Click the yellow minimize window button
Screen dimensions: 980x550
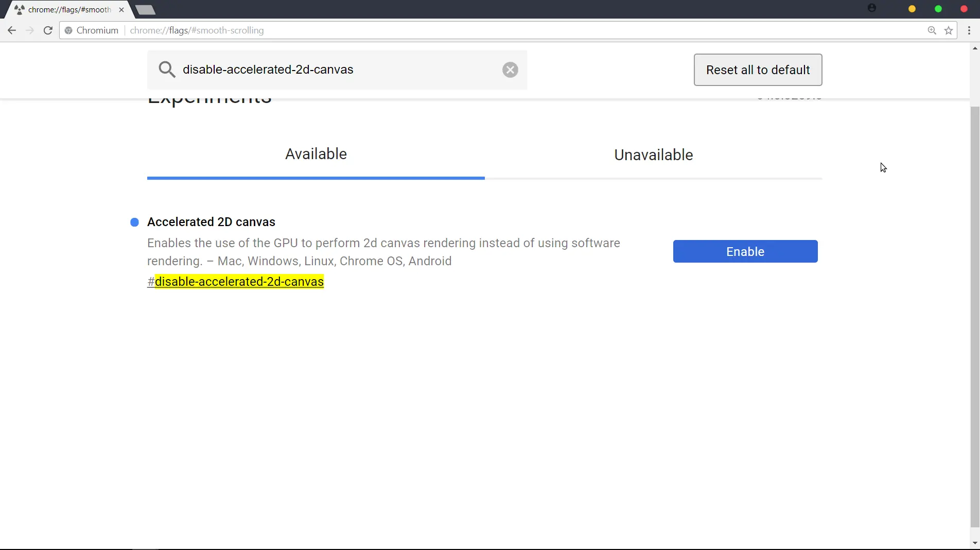(x=912, y=9)
